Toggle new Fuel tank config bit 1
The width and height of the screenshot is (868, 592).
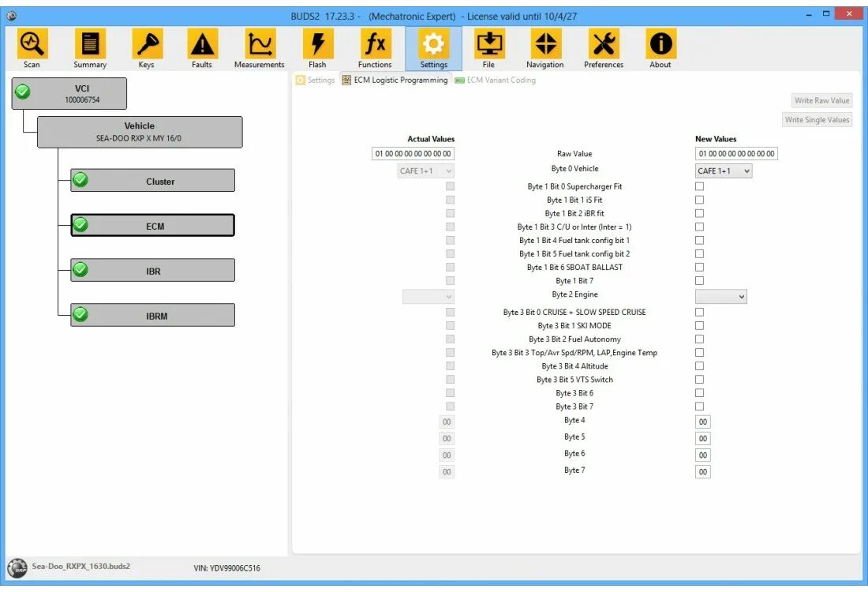point(700,240)
